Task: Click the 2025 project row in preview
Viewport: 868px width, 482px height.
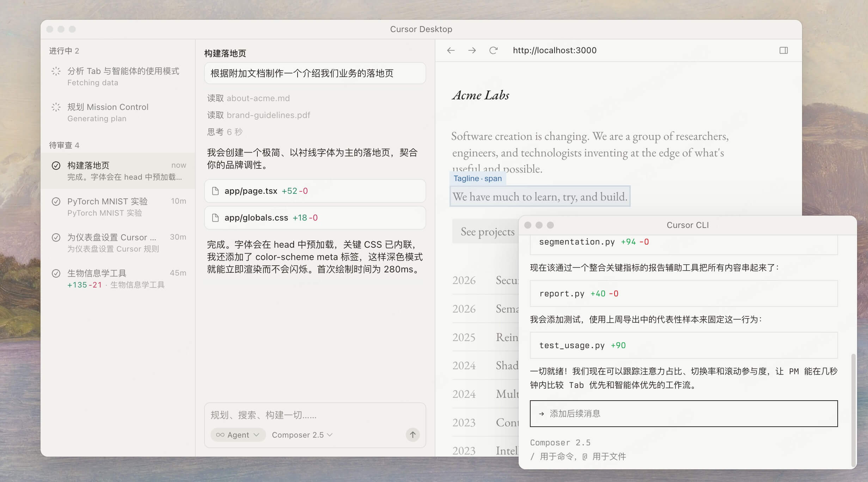Action: pyautogui.click(x=485, y=338)
